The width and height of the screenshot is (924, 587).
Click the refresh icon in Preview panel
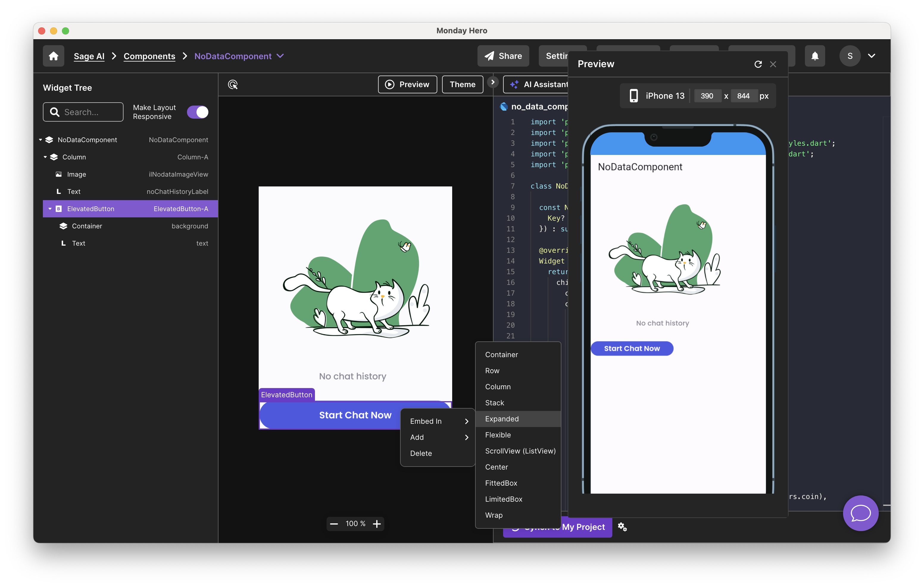coord(758,64)
